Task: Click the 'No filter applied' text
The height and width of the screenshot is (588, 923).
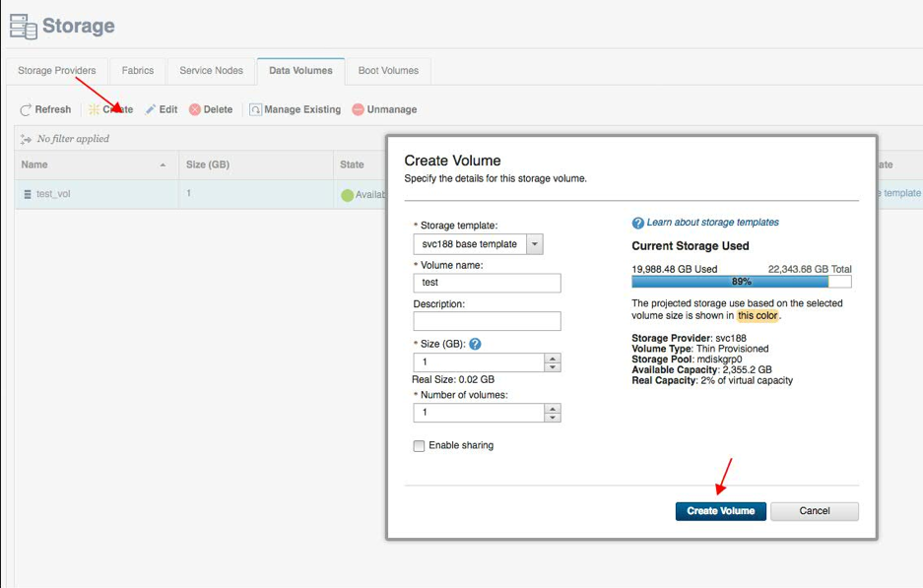Action: pyautogui.click(x=73, y=139)
